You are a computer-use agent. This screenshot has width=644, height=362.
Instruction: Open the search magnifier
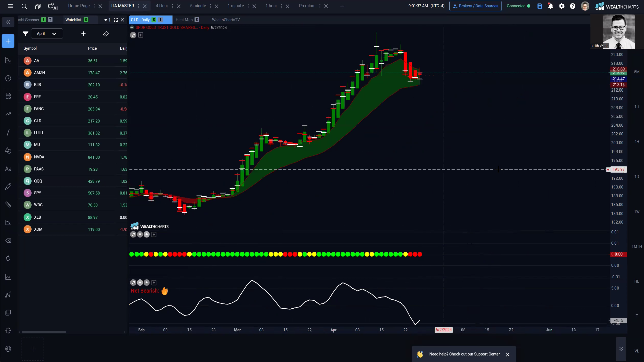click(24, 6)
